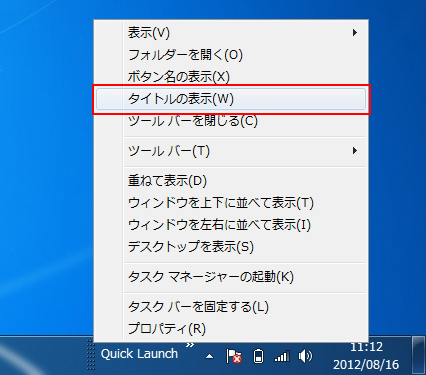Click the speaker volume icon
426x375 pixels.
[x=305, y=356]
